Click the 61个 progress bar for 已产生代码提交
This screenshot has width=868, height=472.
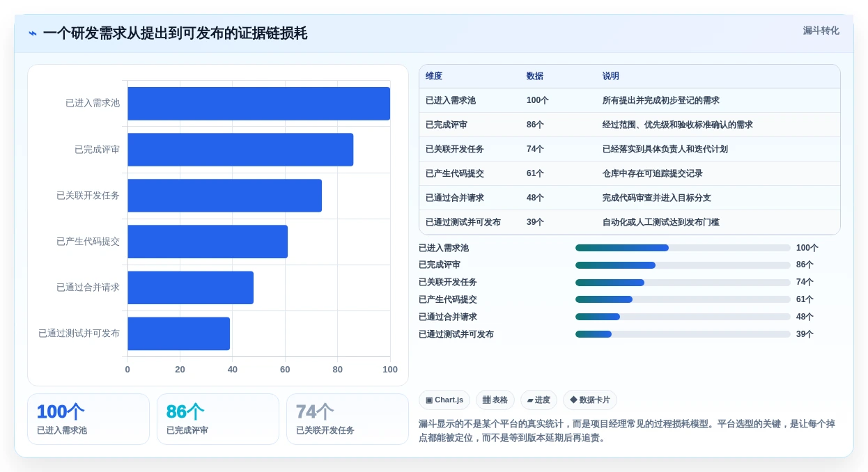pyautogui.click(x=683, y=299)
